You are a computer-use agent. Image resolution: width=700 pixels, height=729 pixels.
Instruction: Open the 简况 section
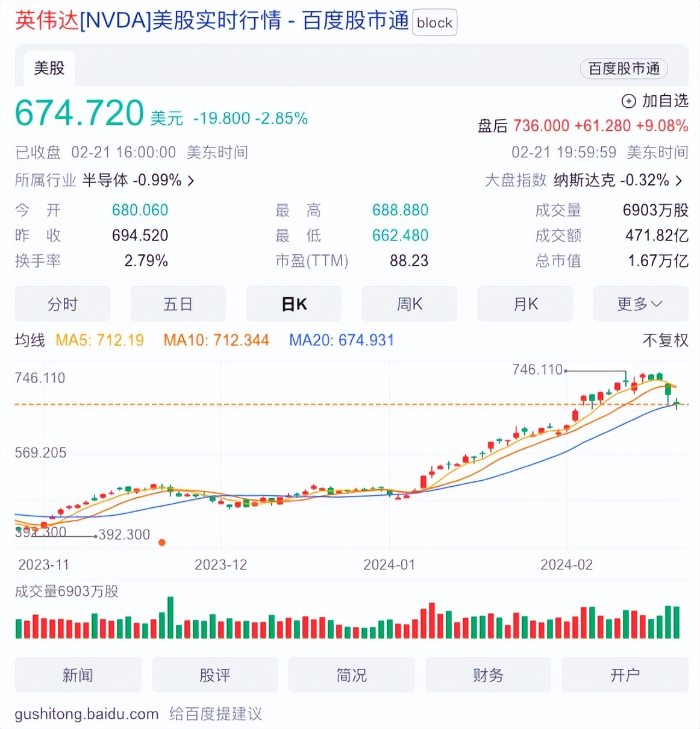click(x=352, y=675)
